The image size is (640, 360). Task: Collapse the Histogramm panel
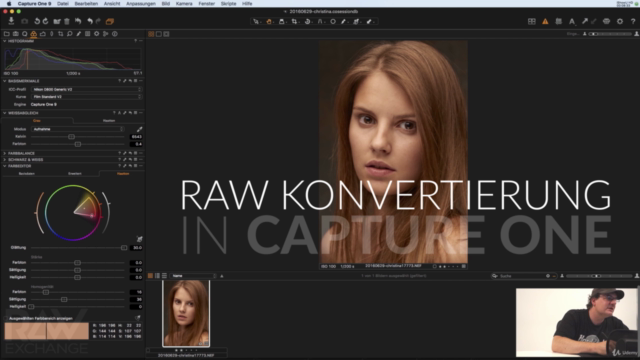point(4,41)
